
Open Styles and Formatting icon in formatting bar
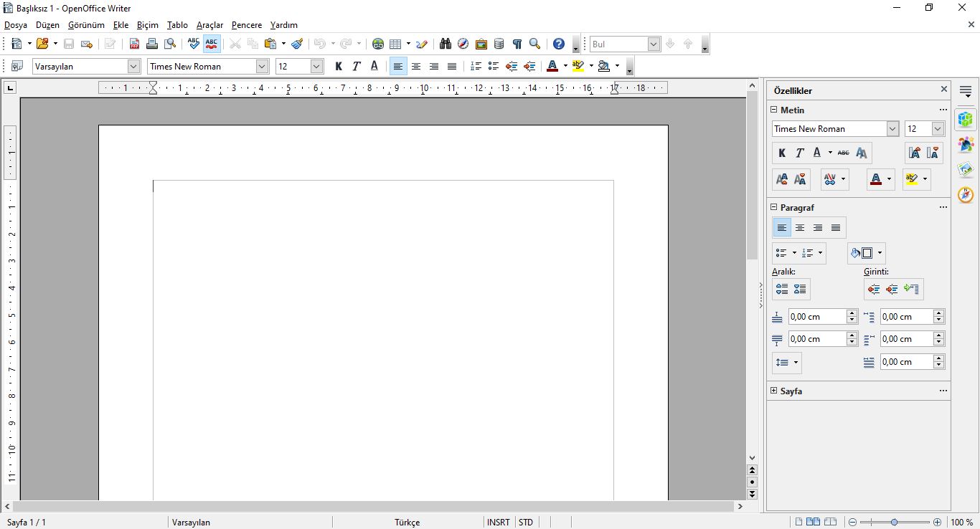click(17, 66)
